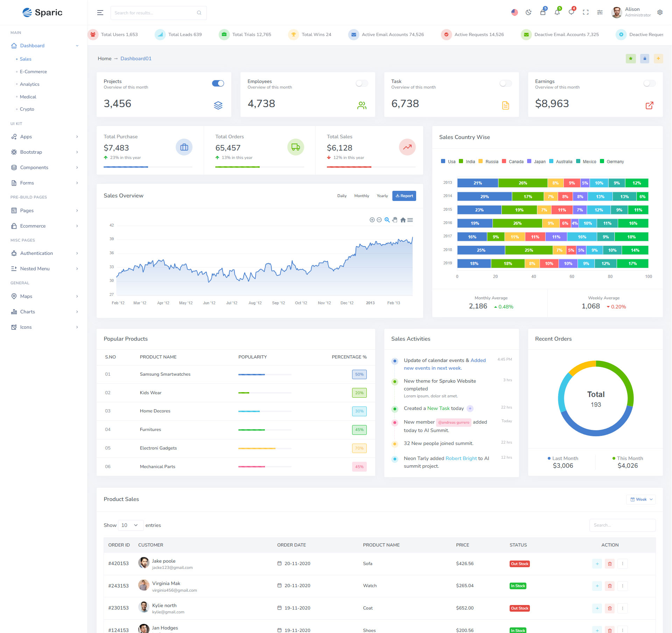Select the chart pan hand tool
Image resolution: width=672 pixels, height=633 pixels.
[x=395, y=220]
